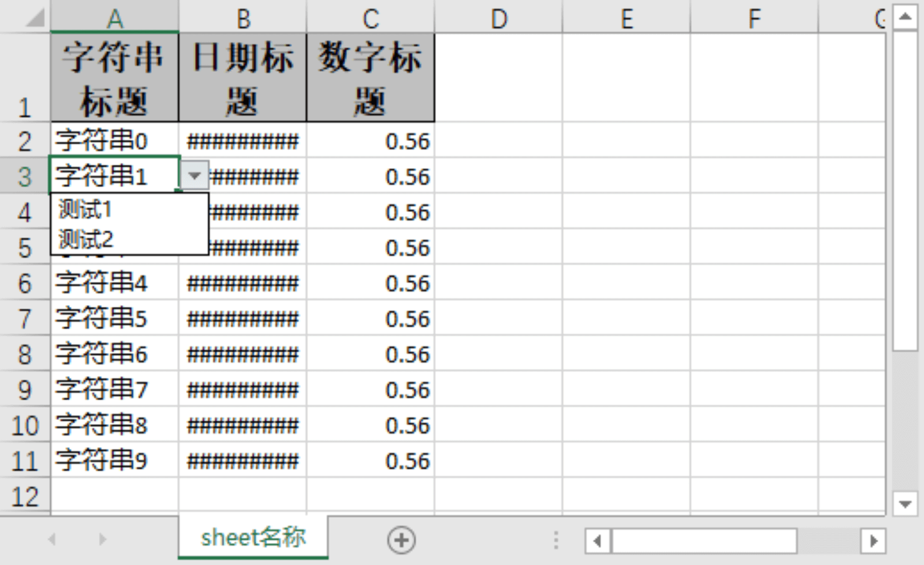This screenshot has width=924, height=565.
Task: Select the 数字标题 header cell
Action: (x=370, y=78)
